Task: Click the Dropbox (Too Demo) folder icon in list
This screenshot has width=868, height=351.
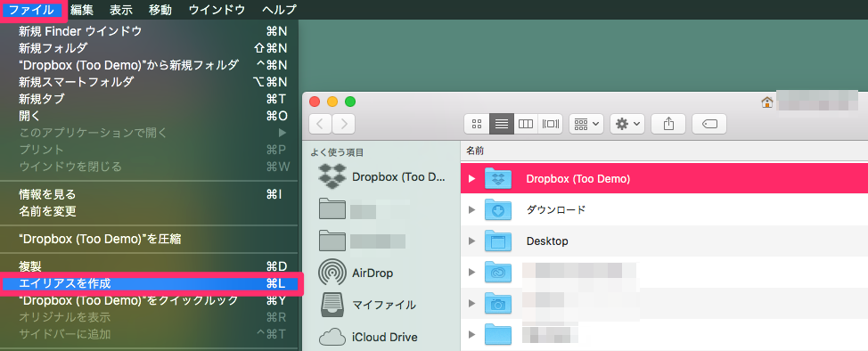Action: [498, 178]
